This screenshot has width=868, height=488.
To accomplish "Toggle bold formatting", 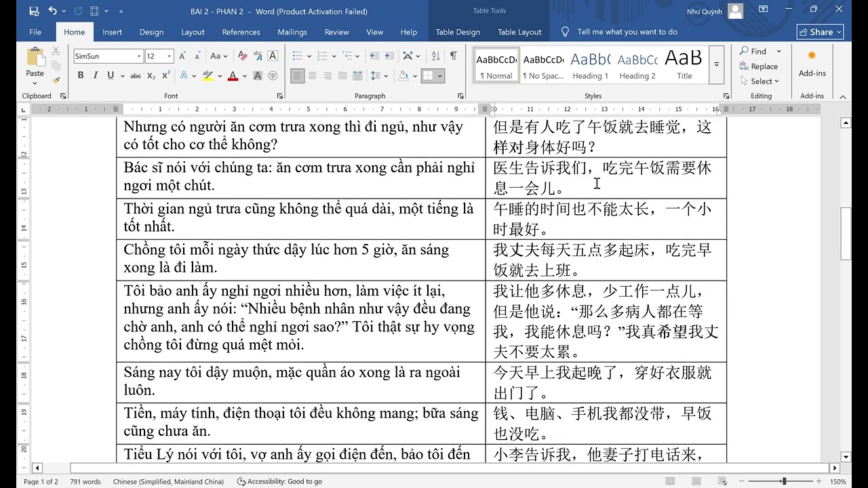I will click(81, 76).
